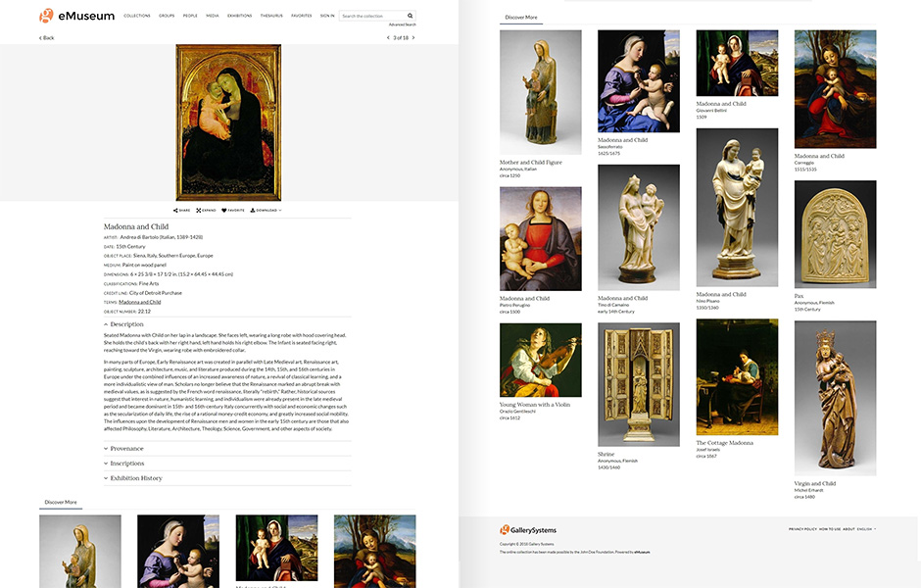
Task: Open the Pietro Perugino Madonna and Child thumbnail
Action: click(x=541, y=238)
